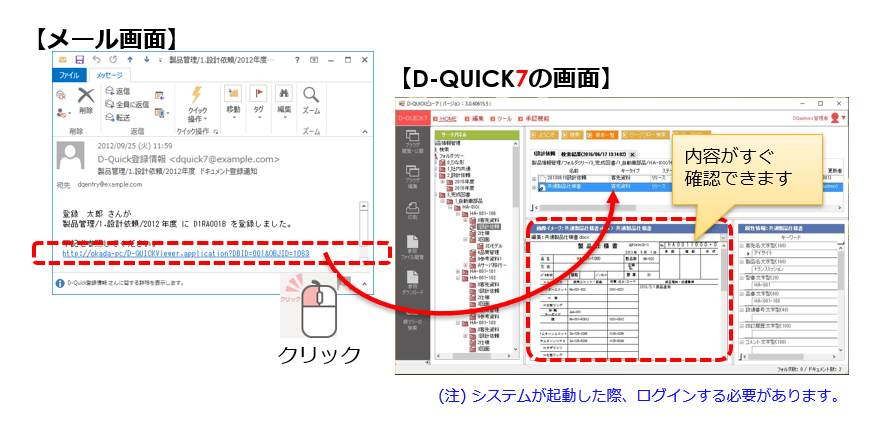Click the 検索 orange toolbar button
Viewport: 895px width, 430px height.
[571, 135]
